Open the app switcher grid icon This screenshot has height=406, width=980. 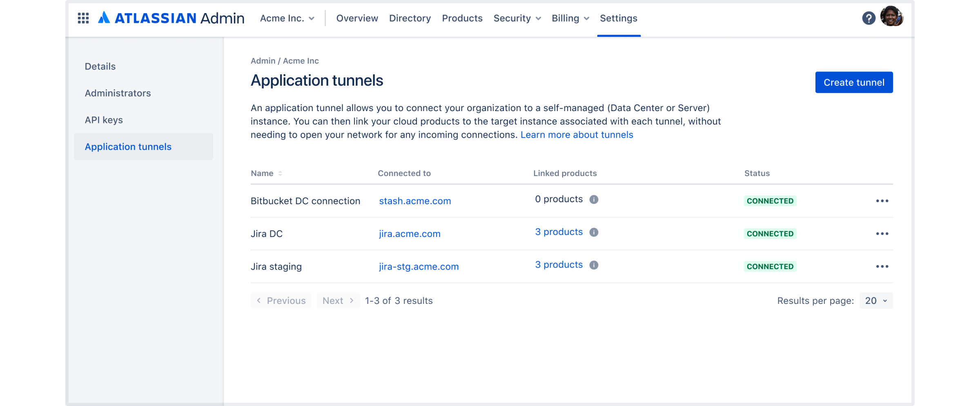click(x=83, y=18)
